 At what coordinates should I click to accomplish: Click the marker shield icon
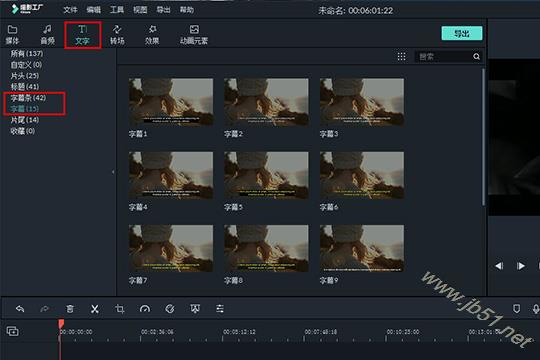point(516,308)
